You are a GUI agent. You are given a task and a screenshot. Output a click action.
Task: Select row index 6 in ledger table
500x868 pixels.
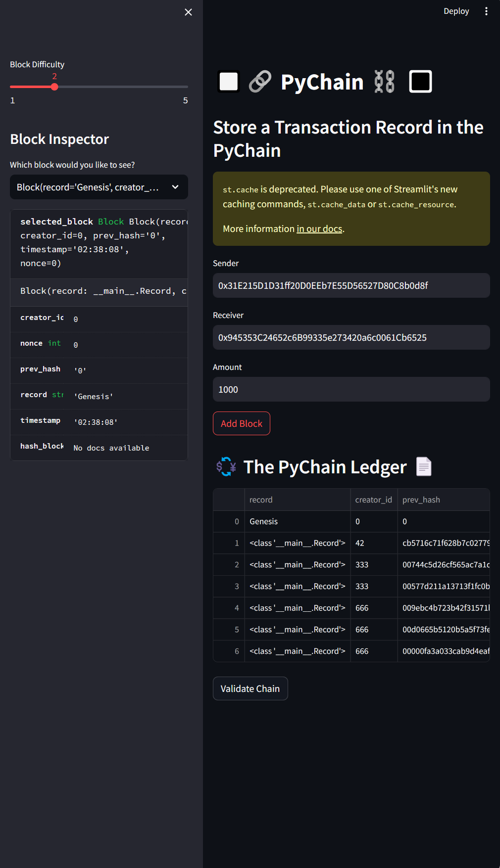(x=229, y=651)
